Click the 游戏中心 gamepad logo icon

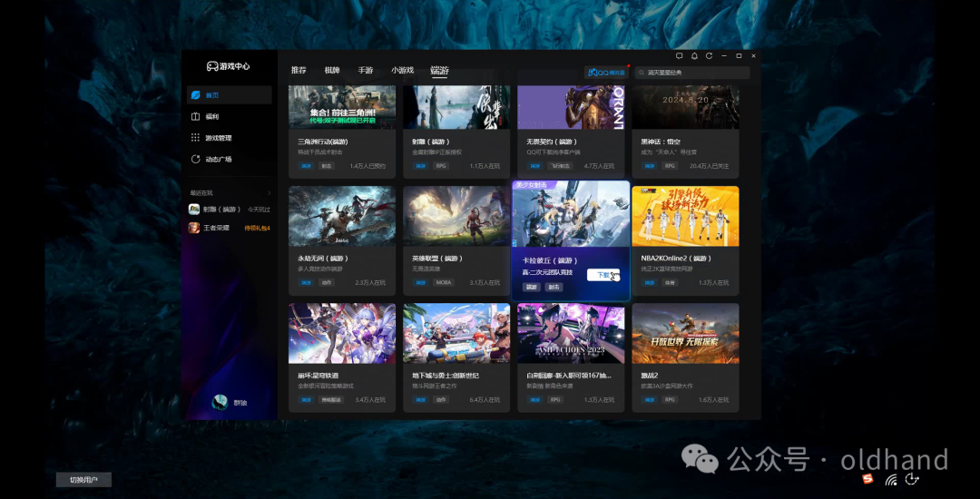pos(212,66)
